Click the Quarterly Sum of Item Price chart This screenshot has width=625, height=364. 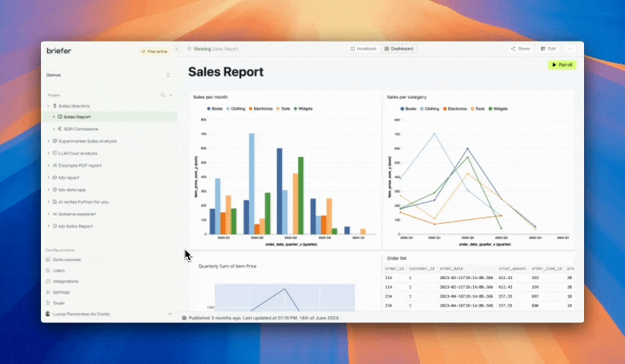[284, 297]
